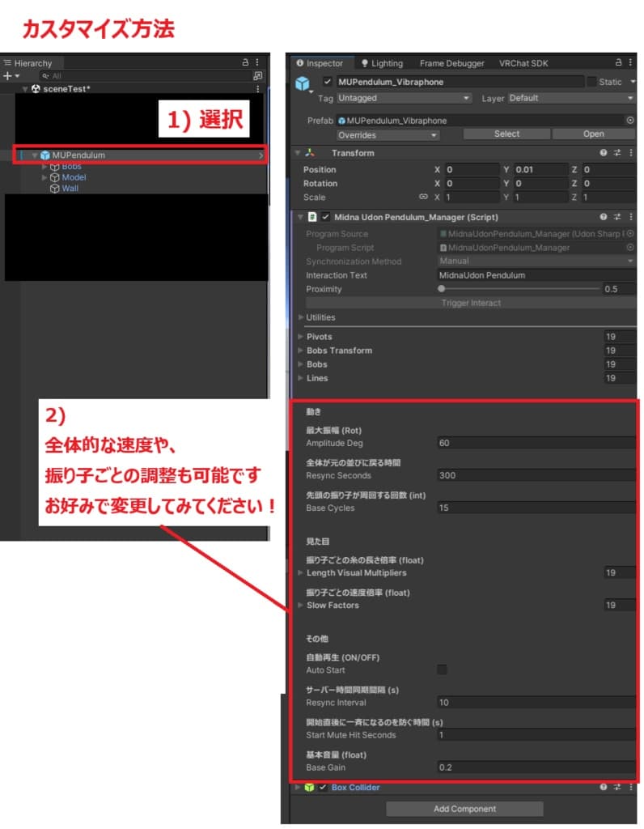Screen dimensions: 644x829
Task: Toggle the Static checkbox
Action: pos(591,82)
